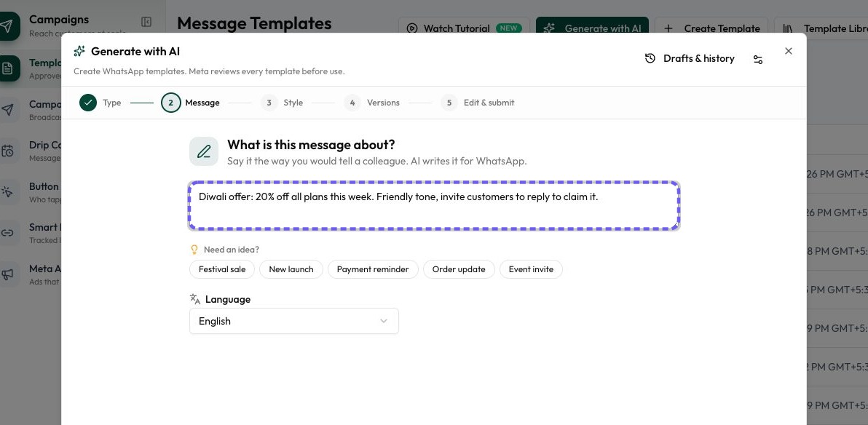This screenshot has height=425, width=868.
Task: Click the Campaigns paper plane sidebar icon
Action: [7, 26]
